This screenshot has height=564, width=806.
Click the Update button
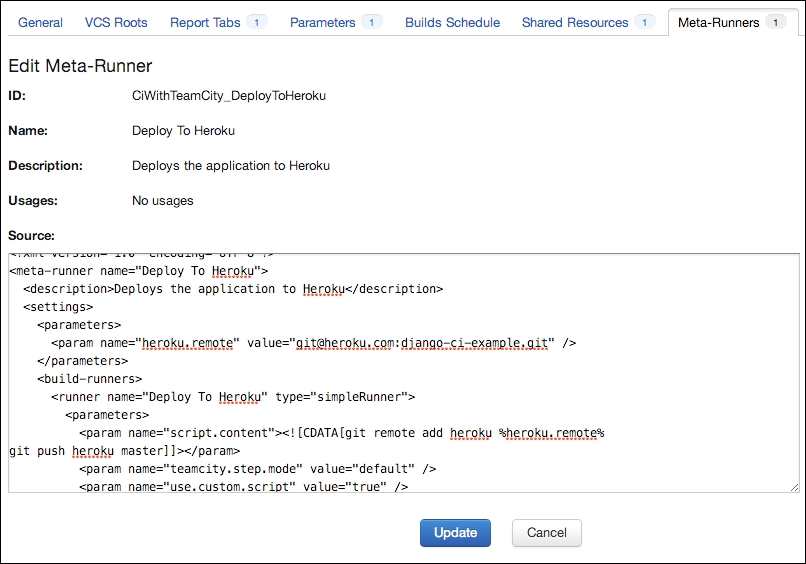click(455, 533)
